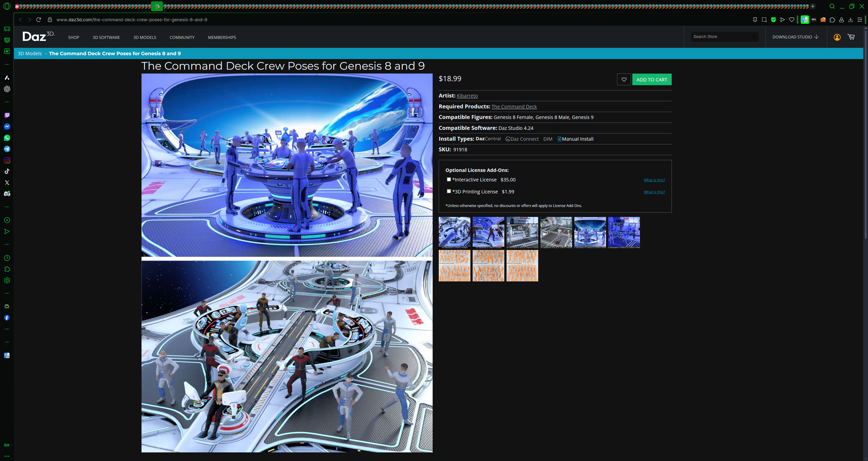This screenshot has width=868, height=461.
Task: Click the pinboard pin icon in address bar
Action: 755,19
